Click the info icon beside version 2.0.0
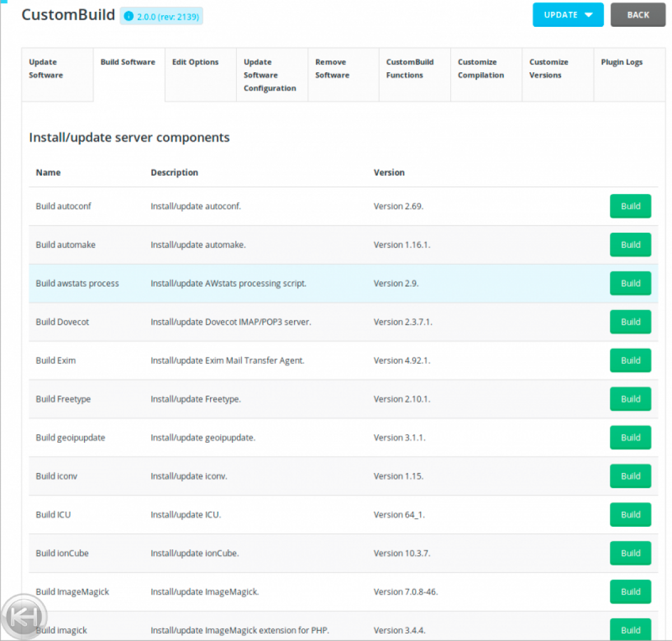Image resolution: width=672 pixels, height=641 pixels. [128, 16]
